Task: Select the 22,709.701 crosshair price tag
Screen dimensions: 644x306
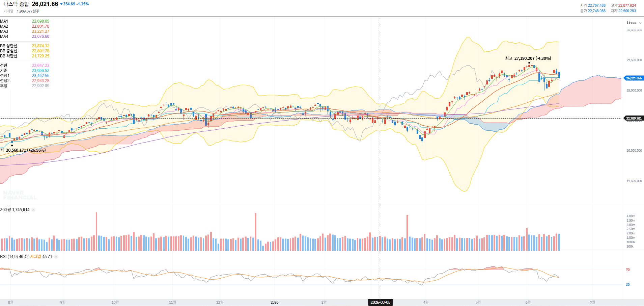Action: click(x=634, y=118)
